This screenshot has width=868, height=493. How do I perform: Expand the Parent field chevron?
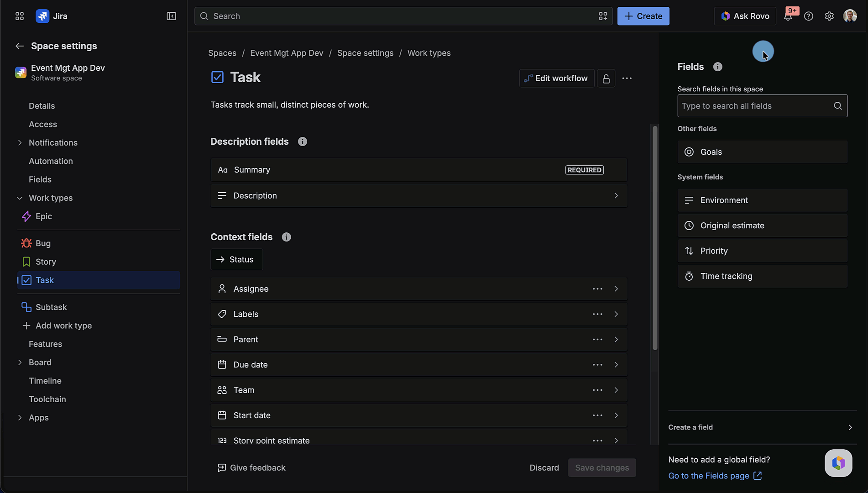tap(616, 340)
